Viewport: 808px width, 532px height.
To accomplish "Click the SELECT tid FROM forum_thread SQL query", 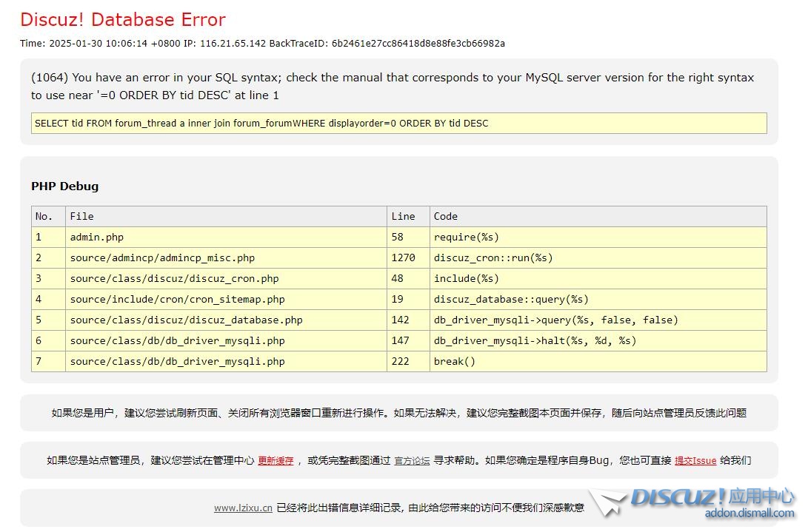I will click(399, 123).
